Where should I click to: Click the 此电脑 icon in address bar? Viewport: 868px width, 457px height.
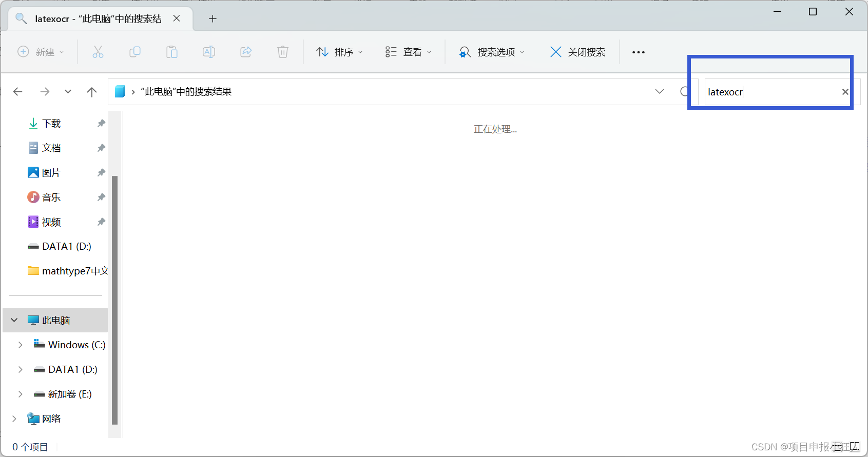coord(120,92)
